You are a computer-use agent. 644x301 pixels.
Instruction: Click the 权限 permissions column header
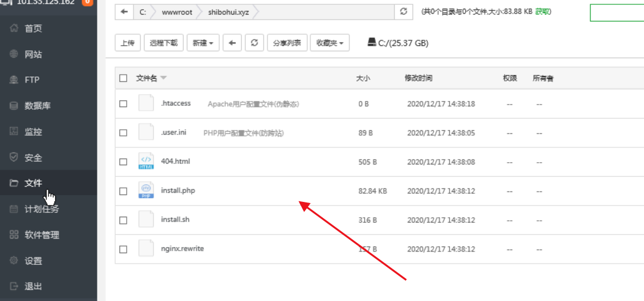[510, 78]
